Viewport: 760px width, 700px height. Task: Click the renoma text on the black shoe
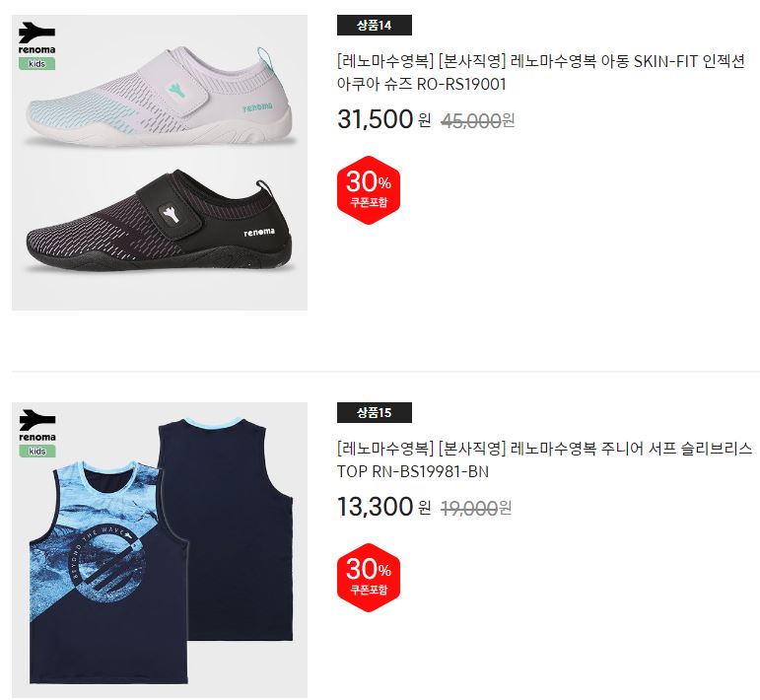(259, 233)
